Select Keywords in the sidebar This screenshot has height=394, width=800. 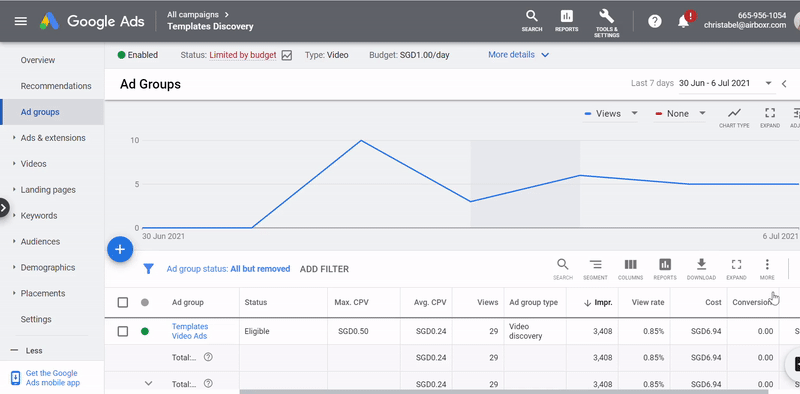(39, 215)
